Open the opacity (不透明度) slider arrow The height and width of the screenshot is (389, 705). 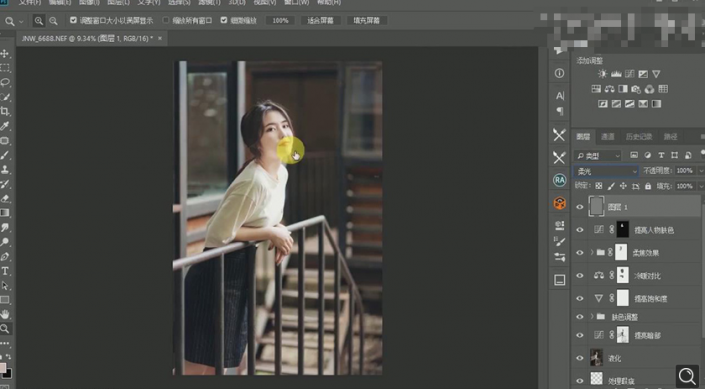[x=700, y=171]
